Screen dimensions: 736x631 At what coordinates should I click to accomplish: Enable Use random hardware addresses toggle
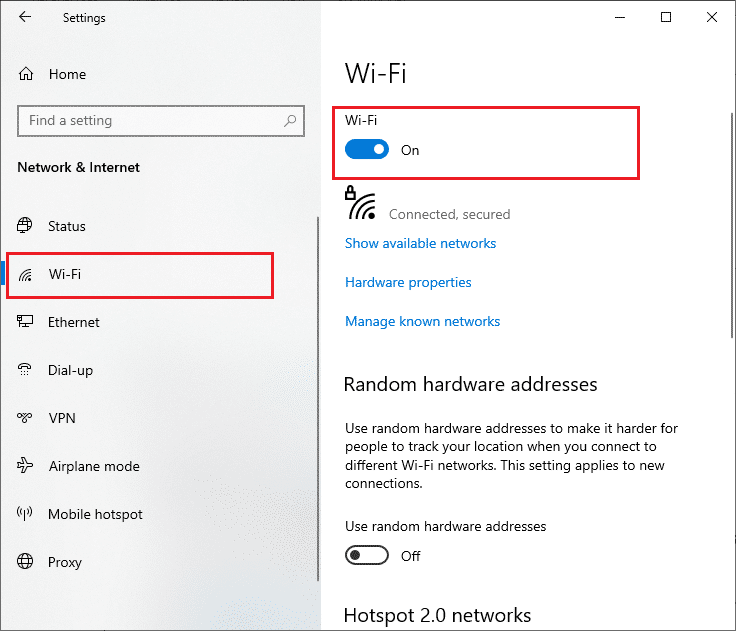[x=367, y=555]
